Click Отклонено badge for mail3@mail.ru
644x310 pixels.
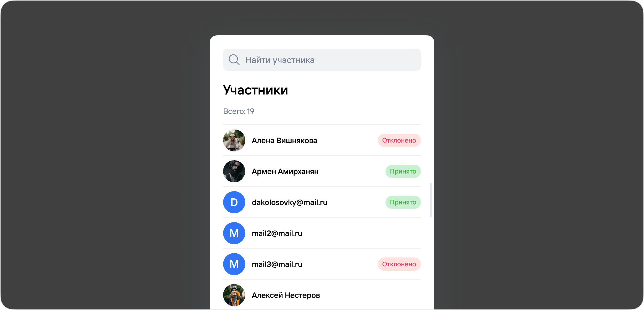click(399, 264)
